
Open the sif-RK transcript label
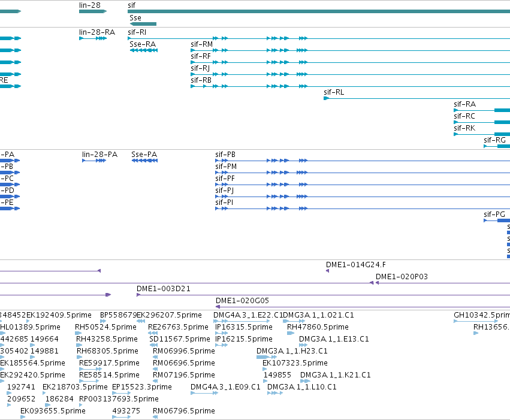pyautogui.click(x=464, y=128)
